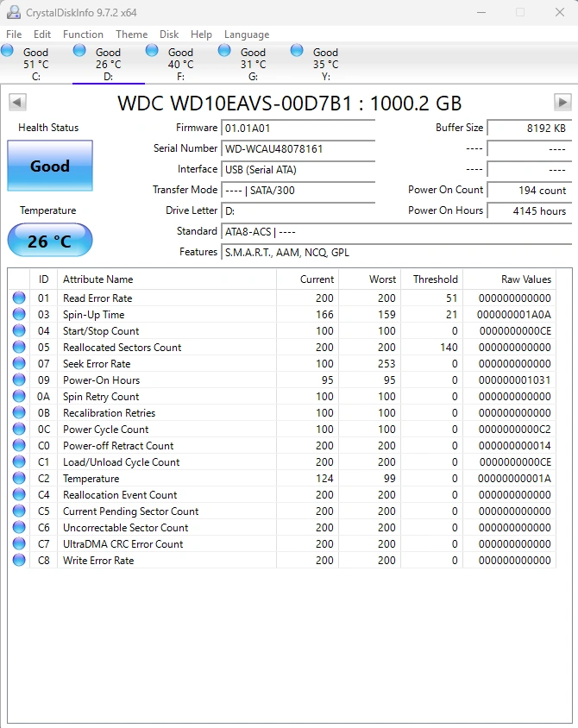Go to the next disk arrow

[x=562, y=103]
